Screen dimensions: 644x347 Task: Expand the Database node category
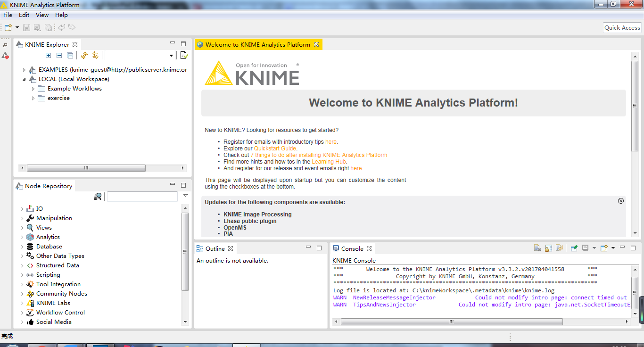click(x=22, y=247)
